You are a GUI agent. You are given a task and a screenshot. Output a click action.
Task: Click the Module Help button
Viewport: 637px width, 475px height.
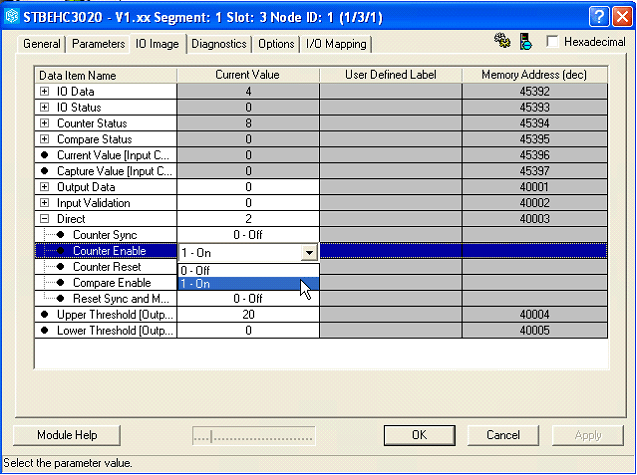coord(67,435)
